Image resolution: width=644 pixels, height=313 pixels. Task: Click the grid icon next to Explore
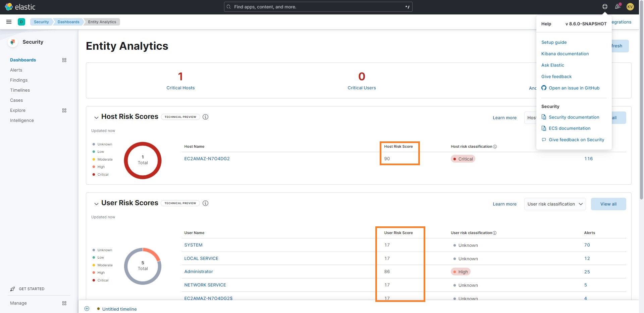[64, 110]
